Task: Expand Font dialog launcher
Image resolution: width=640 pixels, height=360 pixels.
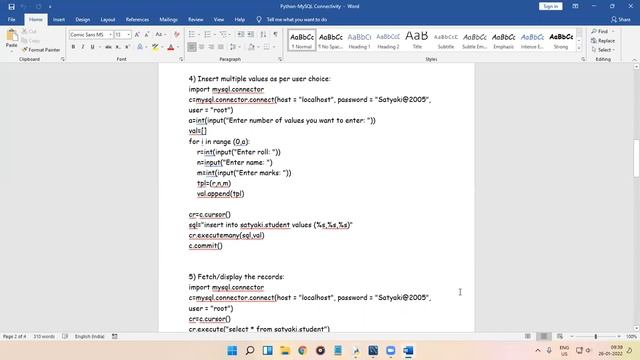Action: [x=181, y=59]
